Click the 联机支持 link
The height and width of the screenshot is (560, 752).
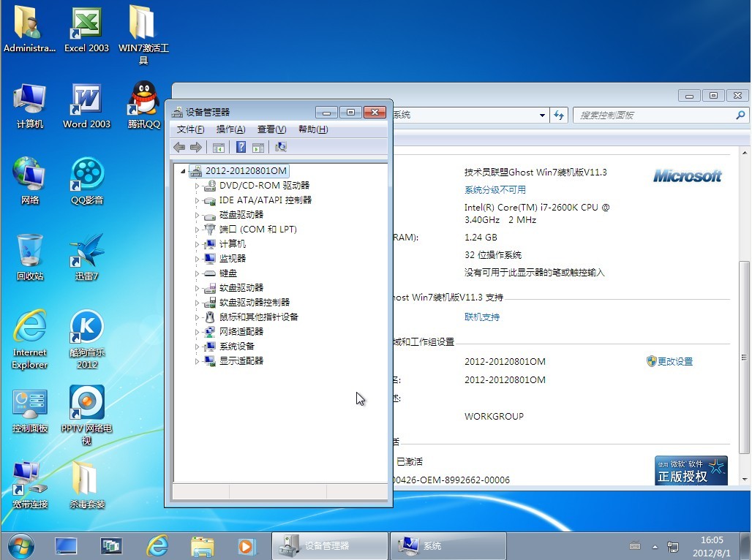click(482, 317)
